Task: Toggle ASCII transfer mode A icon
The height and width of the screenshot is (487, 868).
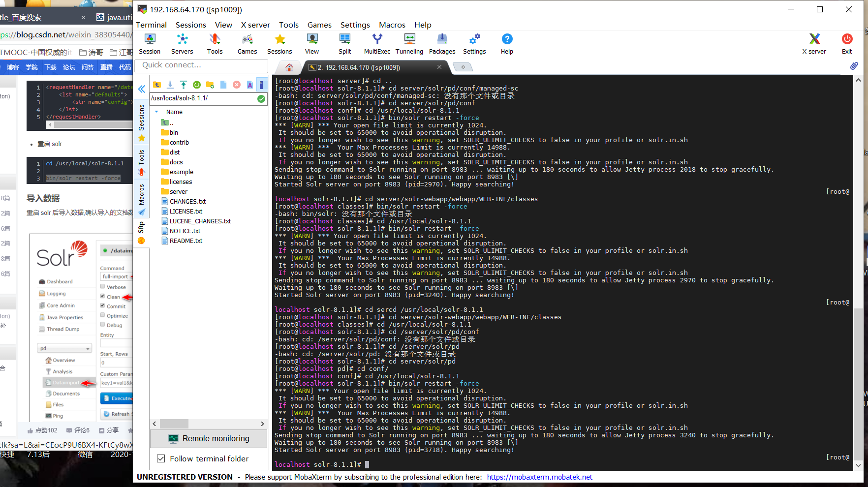Action: coord(250,85)
